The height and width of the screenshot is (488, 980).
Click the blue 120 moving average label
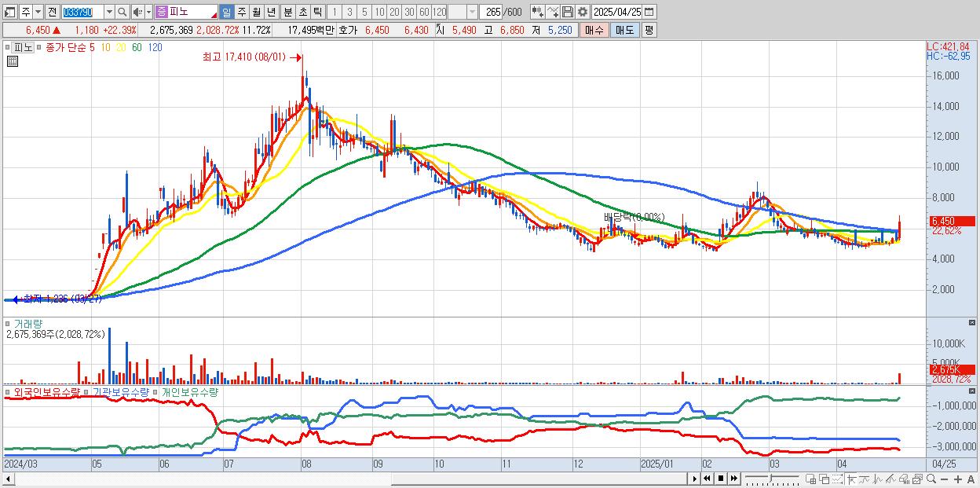coord(155,47)
